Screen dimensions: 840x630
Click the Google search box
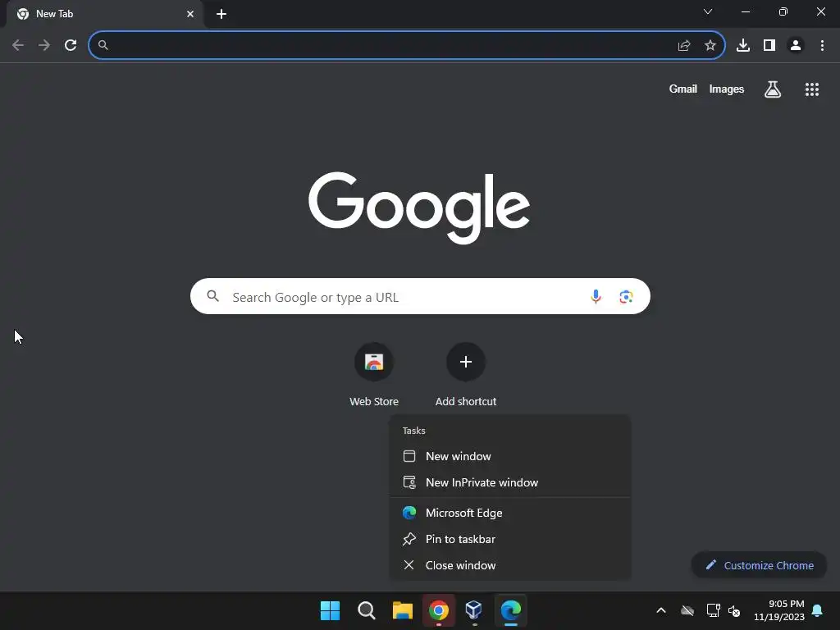[x=420, y=296]
